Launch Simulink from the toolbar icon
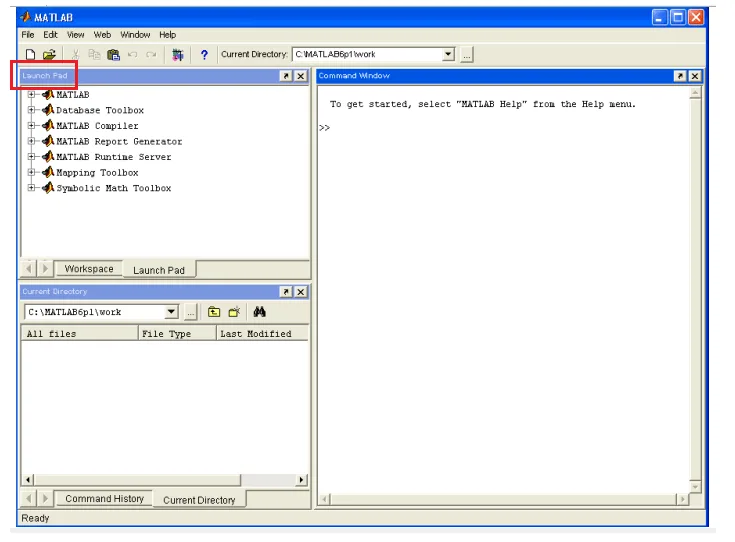The image size is (735, 542). pyautogui.click(x=178, y=55)
